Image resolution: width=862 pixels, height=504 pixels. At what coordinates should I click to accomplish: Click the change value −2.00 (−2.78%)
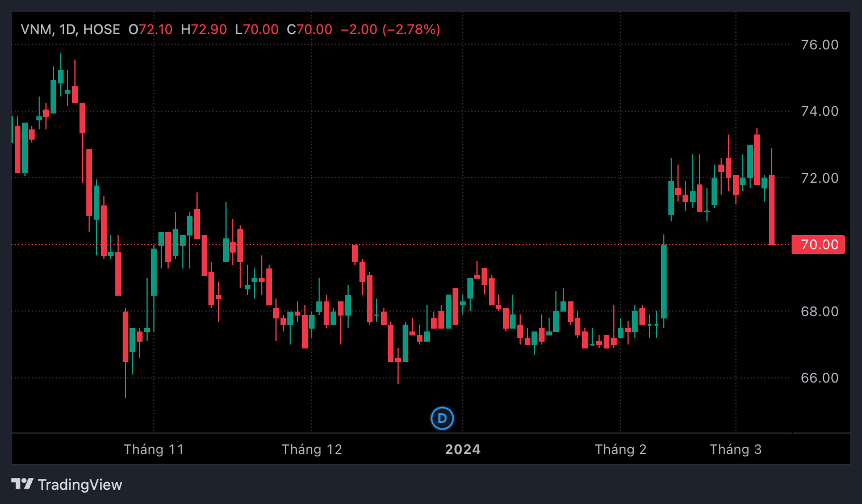tap(391, 30)
